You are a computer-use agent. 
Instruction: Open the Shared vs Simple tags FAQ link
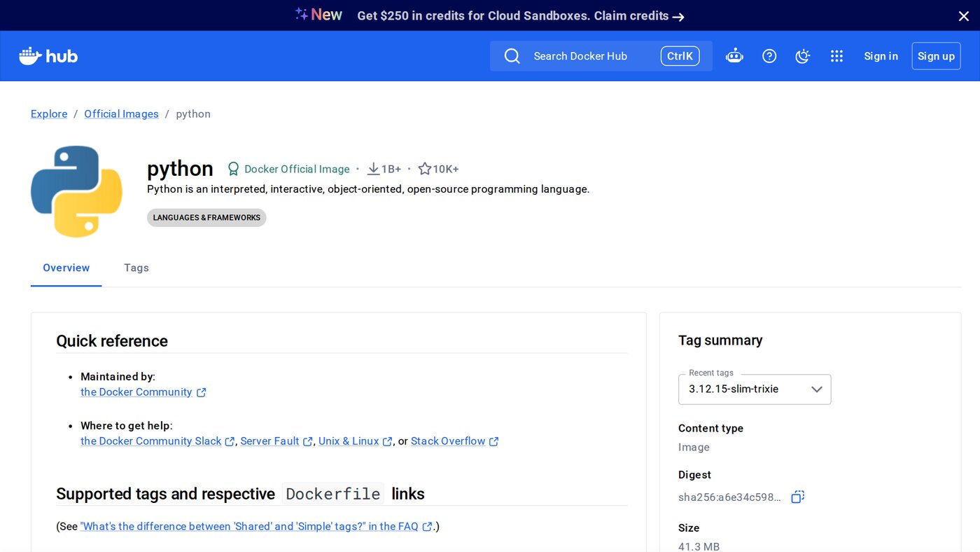[x=256, y=527]
